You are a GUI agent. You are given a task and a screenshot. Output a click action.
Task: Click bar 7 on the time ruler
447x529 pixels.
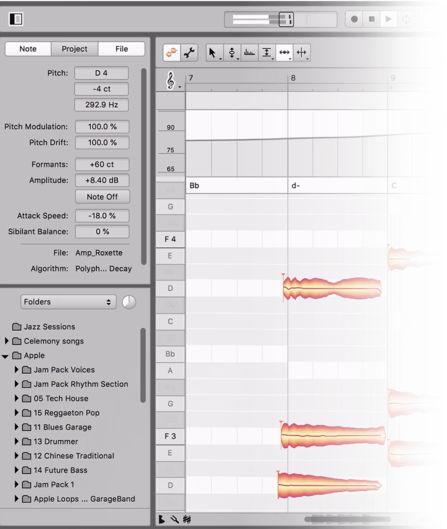pos(191,78)
